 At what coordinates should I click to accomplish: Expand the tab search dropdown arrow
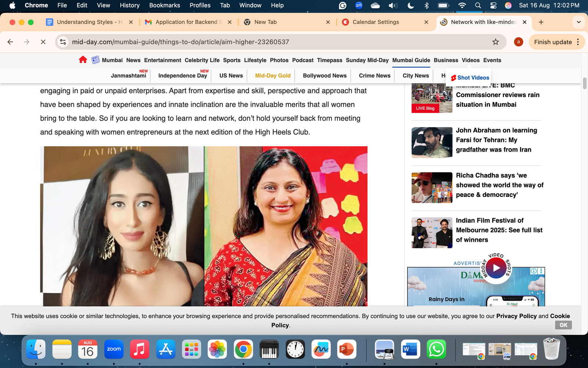pos(578,22)
